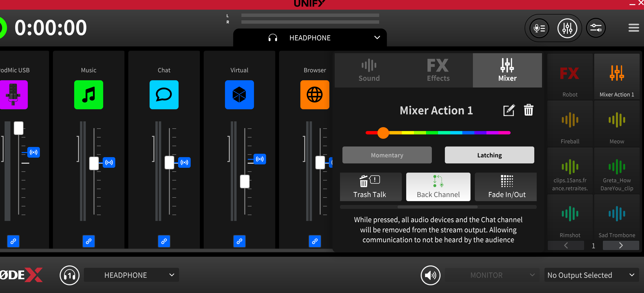Trigger the clips.15ans.france.retraites sound pad

click(x=570, y=170)
